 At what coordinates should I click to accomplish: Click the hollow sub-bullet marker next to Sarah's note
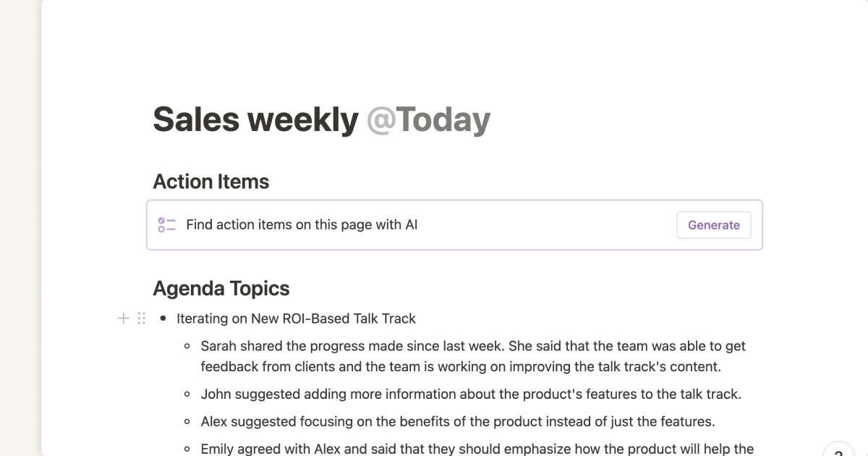click(189, 346)
